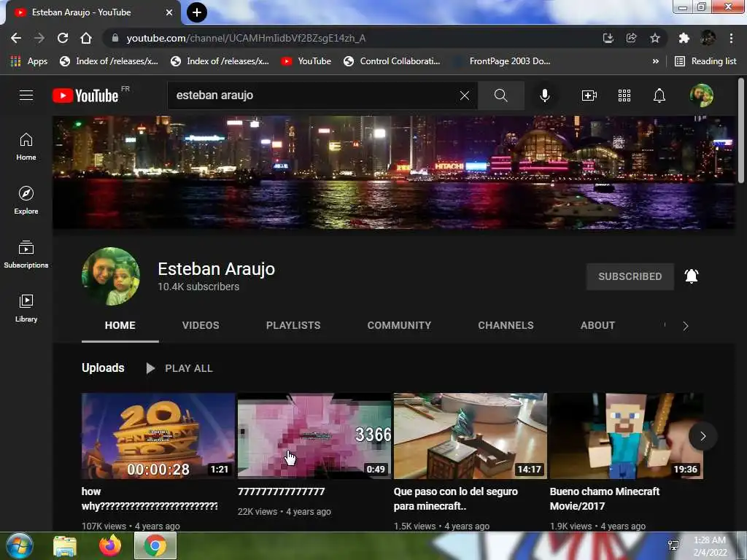Open the pink pixelated 0:49 video thumbnail
This screenshot has height=560, width=747.
314,436
